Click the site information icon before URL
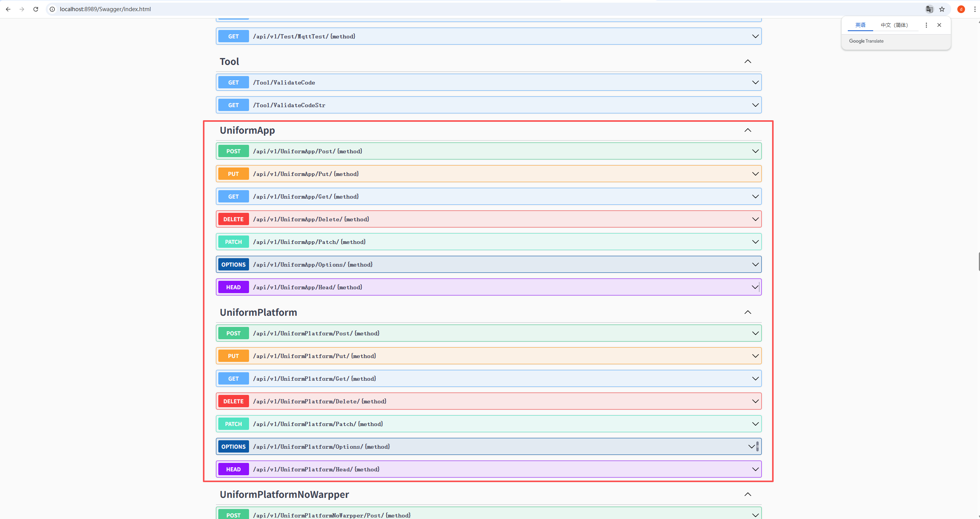This screenshot has height=519, width=980. pyautogui.click(x=52, y=9)
